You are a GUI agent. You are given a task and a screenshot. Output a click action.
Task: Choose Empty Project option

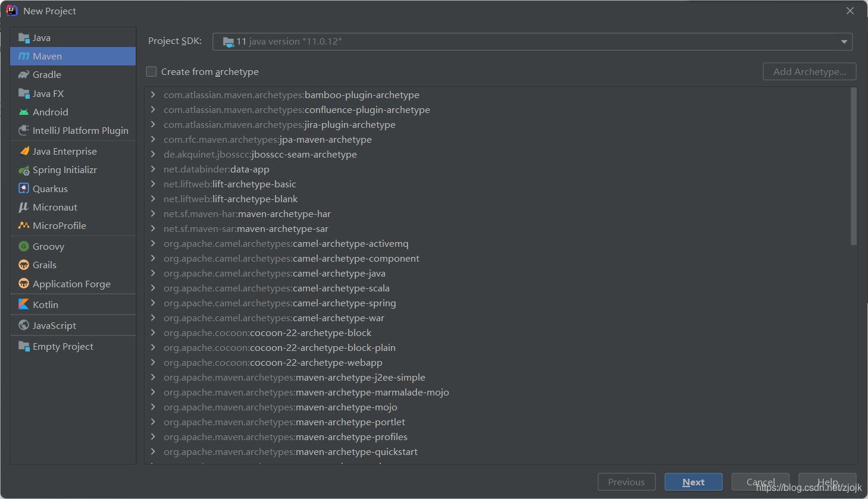tap(73, 346)
